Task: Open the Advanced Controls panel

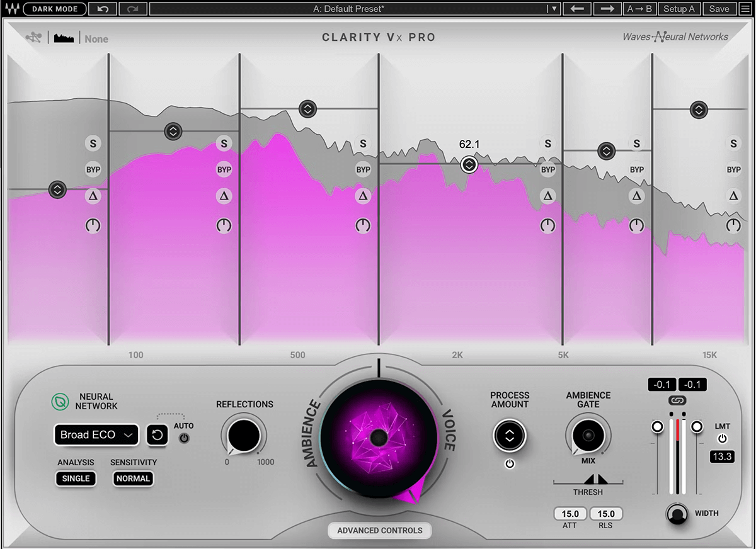Action: click(379, 530)
